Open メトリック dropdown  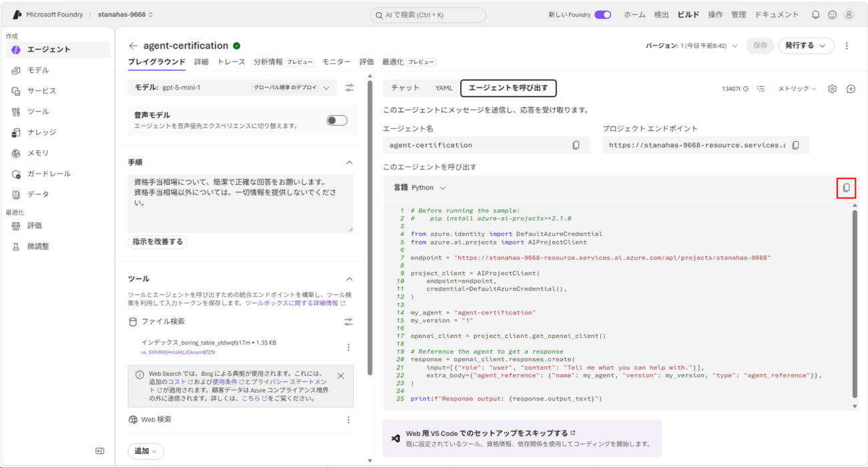797,89
